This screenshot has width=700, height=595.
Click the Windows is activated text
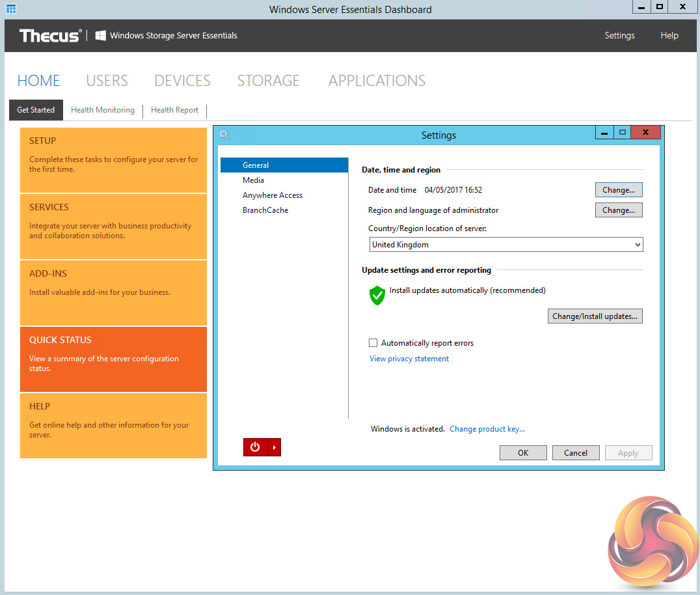408,429
